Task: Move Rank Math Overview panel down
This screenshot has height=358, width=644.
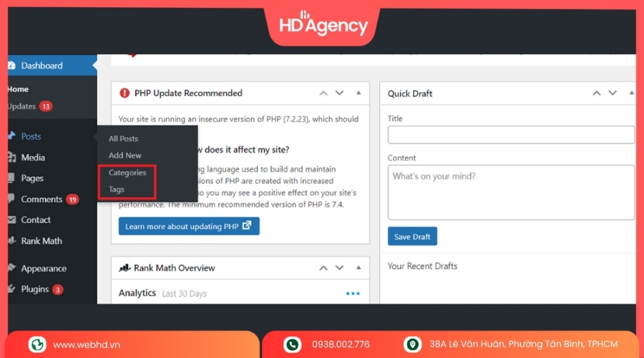Action: [x=339, y=268]
